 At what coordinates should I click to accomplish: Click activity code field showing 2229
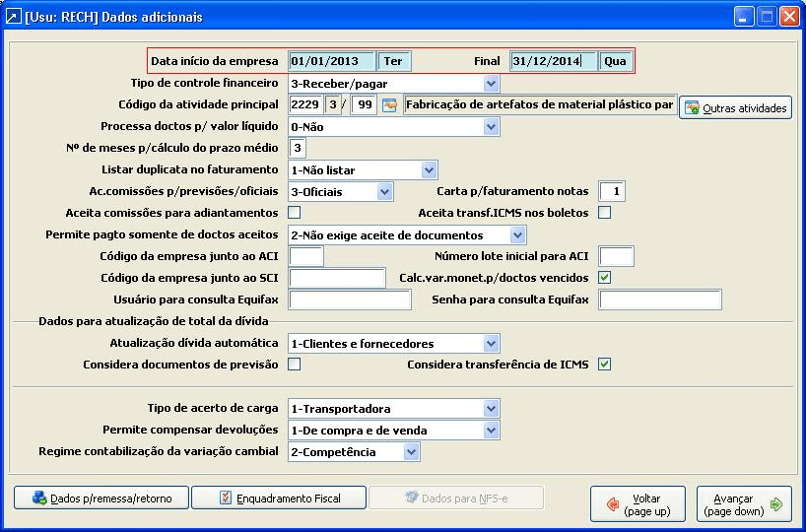(x=305, y=104)
